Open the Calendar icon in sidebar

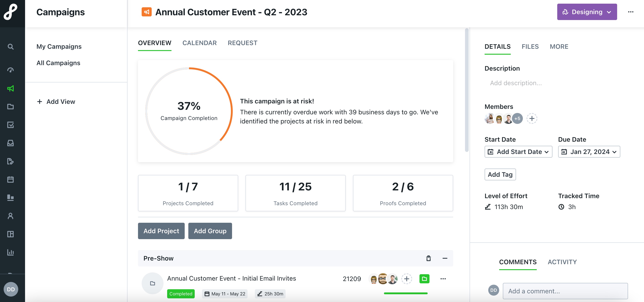pos(10,179)
